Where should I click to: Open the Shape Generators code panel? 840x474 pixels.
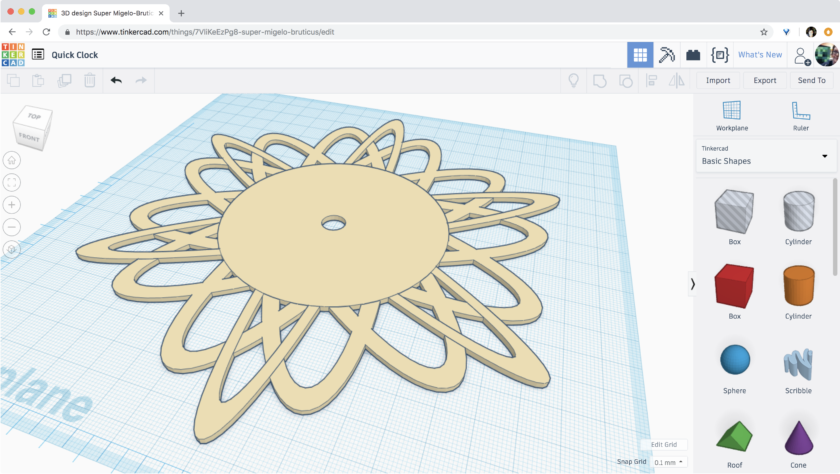[x=719, y=55]
